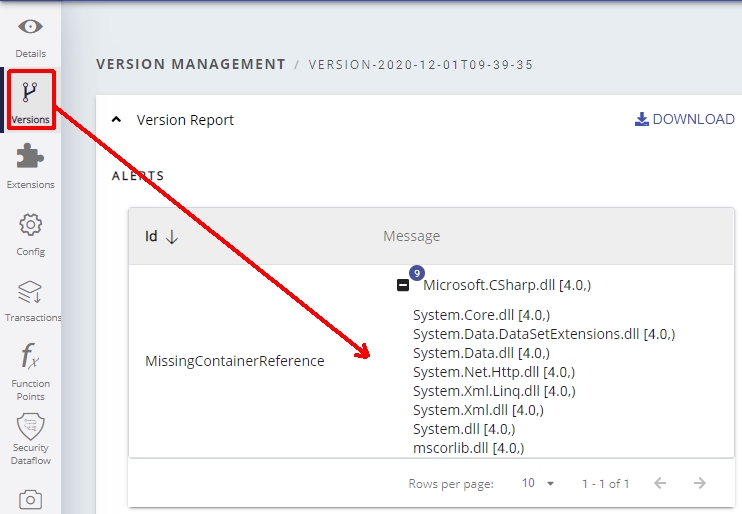Open Security Dataflow shield icon
Screen dimensions: 742x514
pos(30,426)
